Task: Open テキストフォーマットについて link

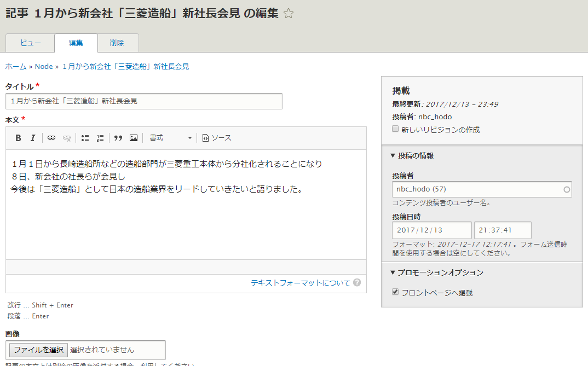Action: click(x=301, y=283)
